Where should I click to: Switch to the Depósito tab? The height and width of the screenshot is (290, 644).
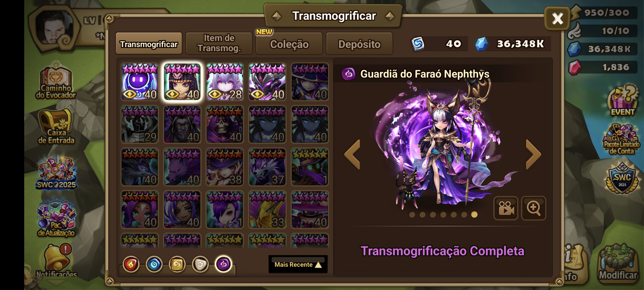pyautogui.click(x=359, y=44)
